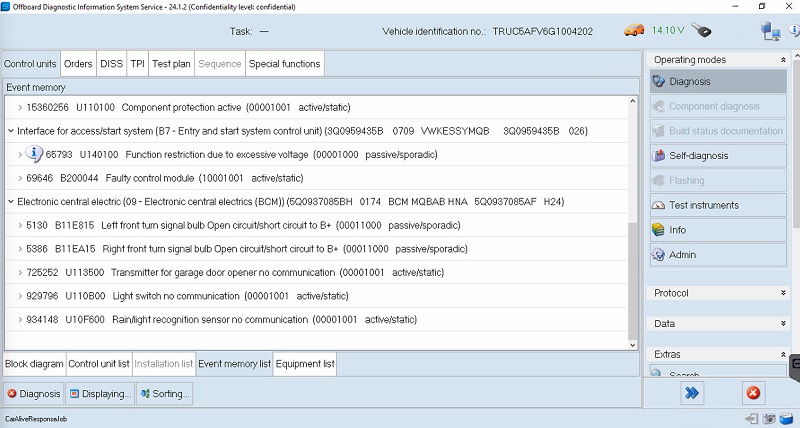
Task: Switch to the Control unit list tab
Action: coord(99,364)
